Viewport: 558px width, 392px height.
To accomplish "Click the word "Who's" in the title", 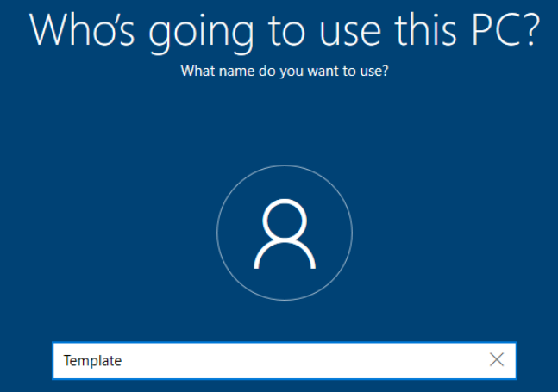I will 83,31.
